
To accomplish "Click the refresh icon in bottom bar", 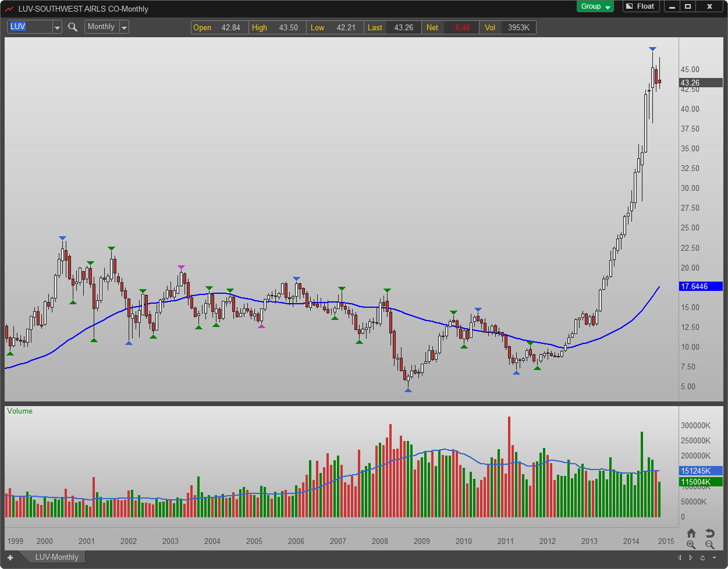I will [702, 558].
